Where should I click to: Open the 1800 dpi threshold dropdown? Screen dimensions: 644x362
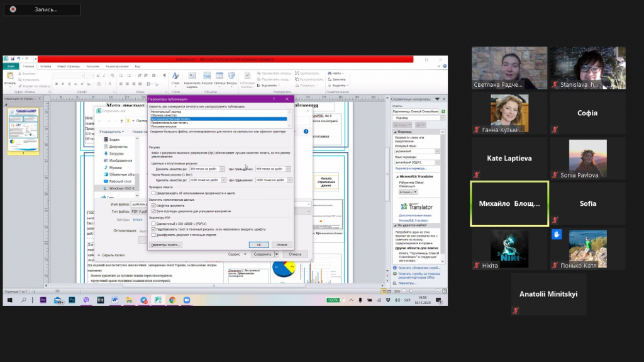pyautogui.click(x=289, y=180)
